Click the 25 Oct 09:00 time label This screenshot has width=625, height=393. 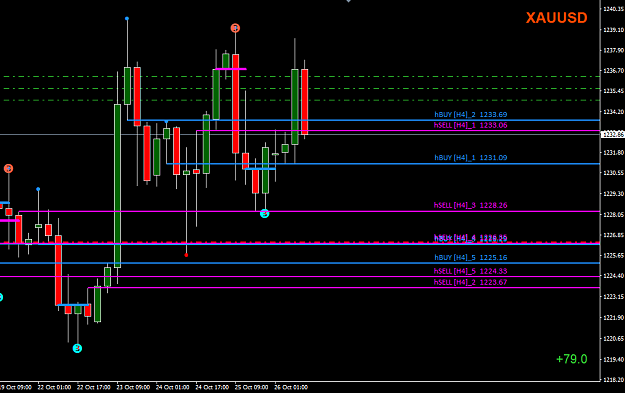click(252, 387)
